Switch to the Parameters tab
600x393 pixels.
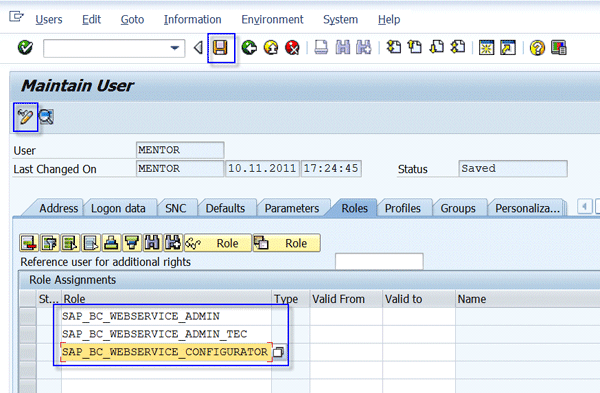point(292,209)
